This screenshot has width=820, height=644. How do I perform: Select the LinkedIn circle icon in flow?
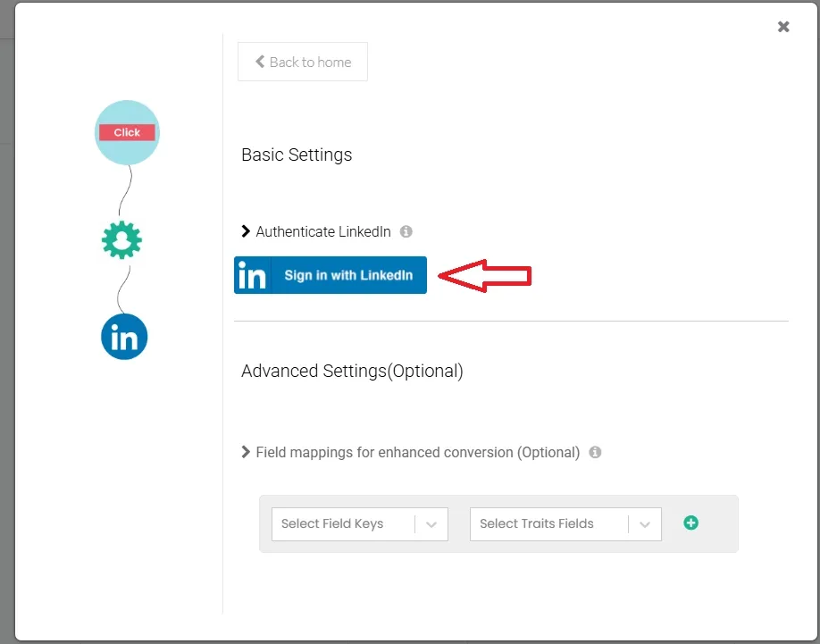124,337
